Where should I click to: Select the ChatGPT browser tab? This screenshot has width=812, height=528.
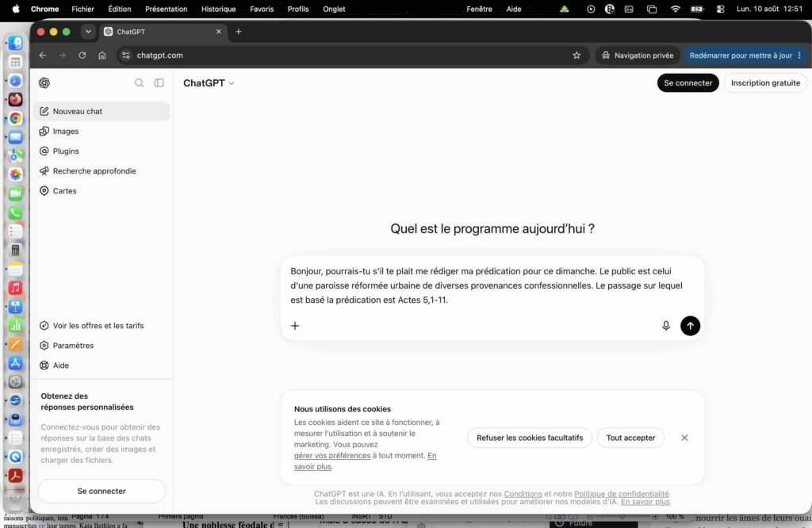[x=163, y=32]
